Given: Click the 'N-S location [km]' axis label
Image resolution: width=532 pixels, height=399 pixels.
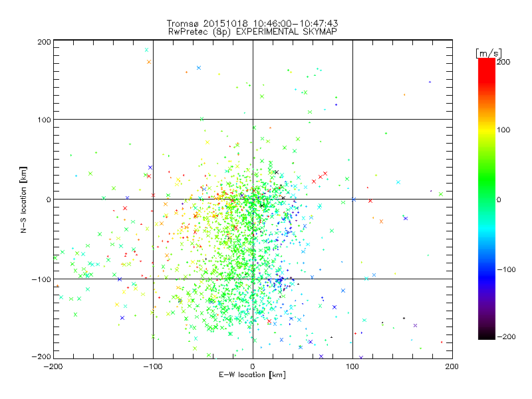Looking at the screenshot, I should tap(23, 200).
